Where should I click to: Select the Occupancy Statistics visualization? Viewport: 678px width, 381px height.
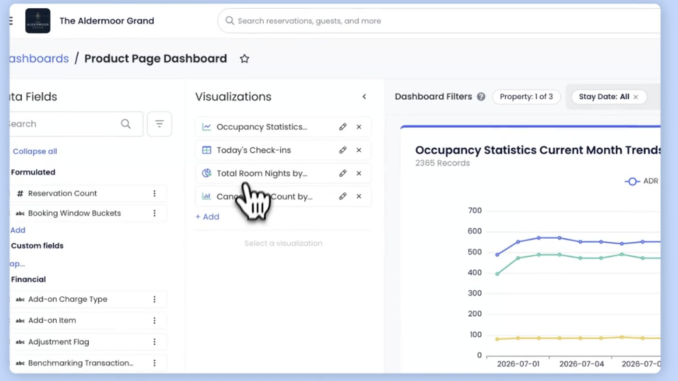click(283, 127)
